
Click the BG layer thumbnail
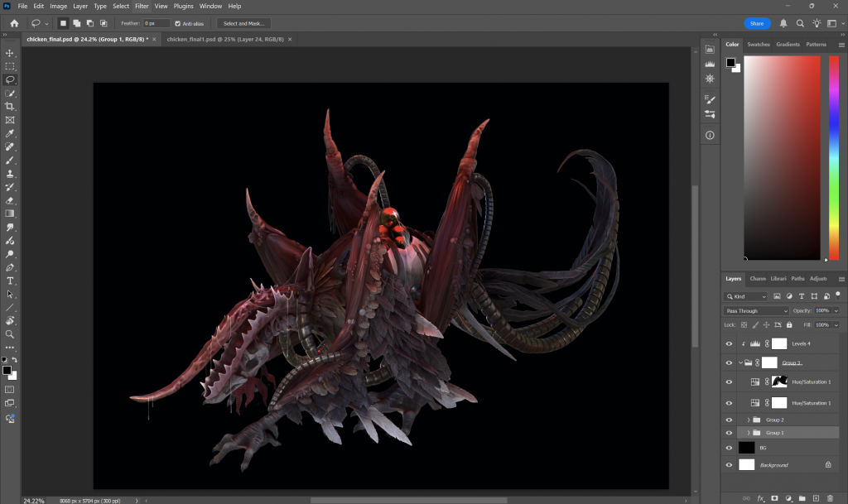point(746,448)
